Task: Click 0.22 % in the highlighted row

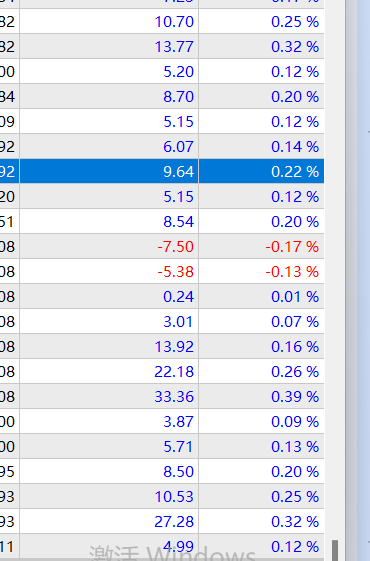Action: coord(295,172)
